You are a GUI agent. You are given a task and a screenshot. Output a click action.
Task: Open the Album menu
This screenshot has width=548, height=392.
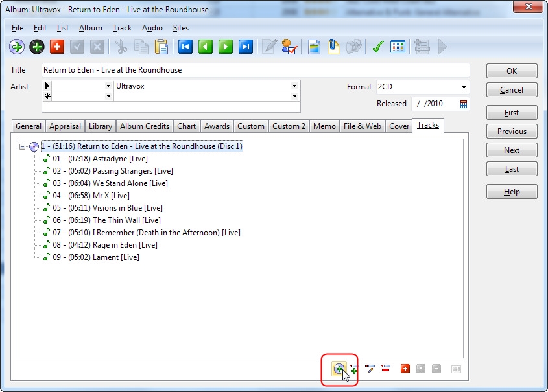91,28
